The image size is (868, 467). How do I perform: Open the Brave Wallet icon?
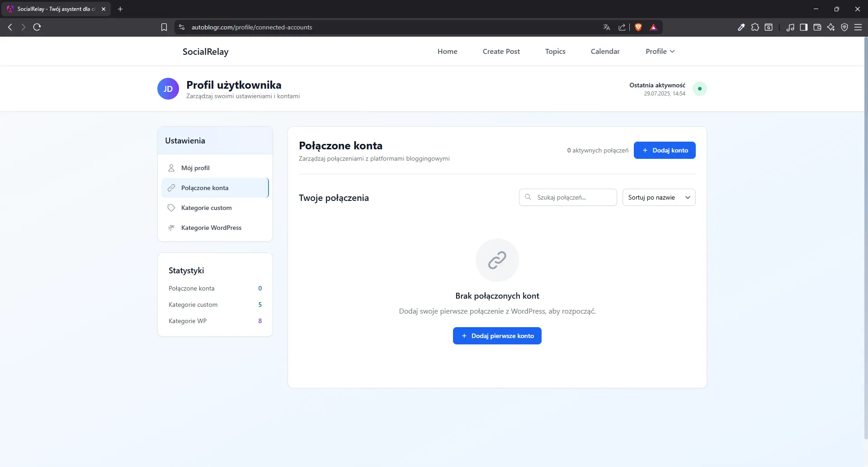point(817,27)
